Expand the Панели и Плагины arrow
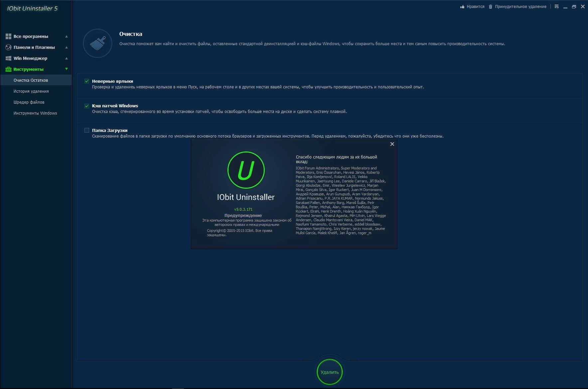 click(x=67, y=47)
